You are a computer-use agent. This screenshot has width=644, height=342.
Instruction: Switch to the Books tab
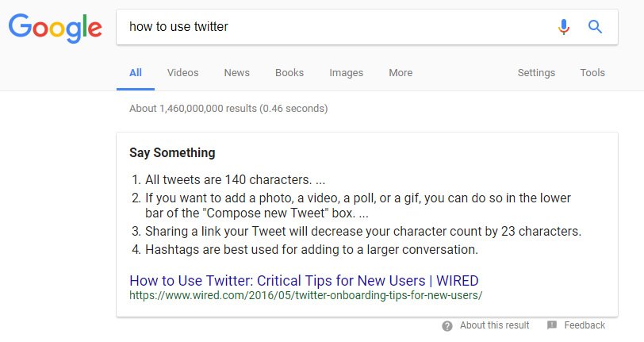click(x=289, y=73)
